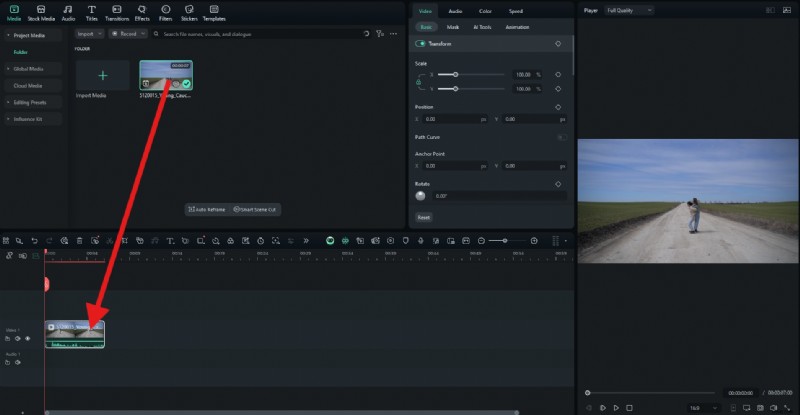800x415 pixels.
Task: Toggle Video 1 track visibility eye
Action: tap(28, 338)
